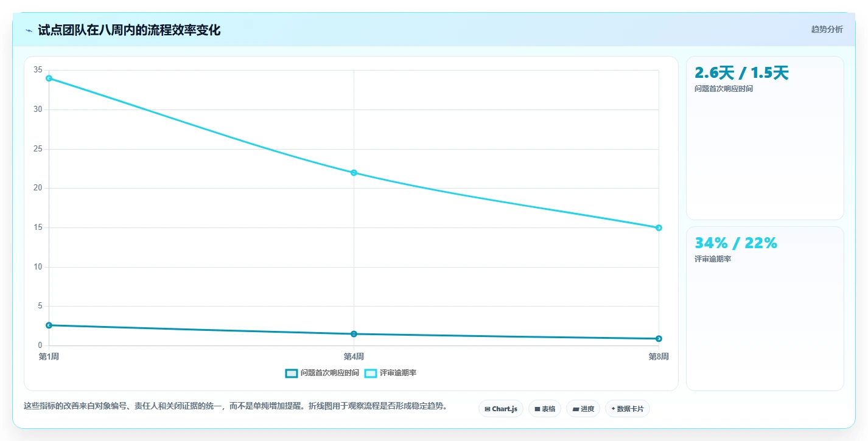Toggle 问题首次响应时间 legend swatch
This screenshot has width=868, height=441.
point(291,373)
